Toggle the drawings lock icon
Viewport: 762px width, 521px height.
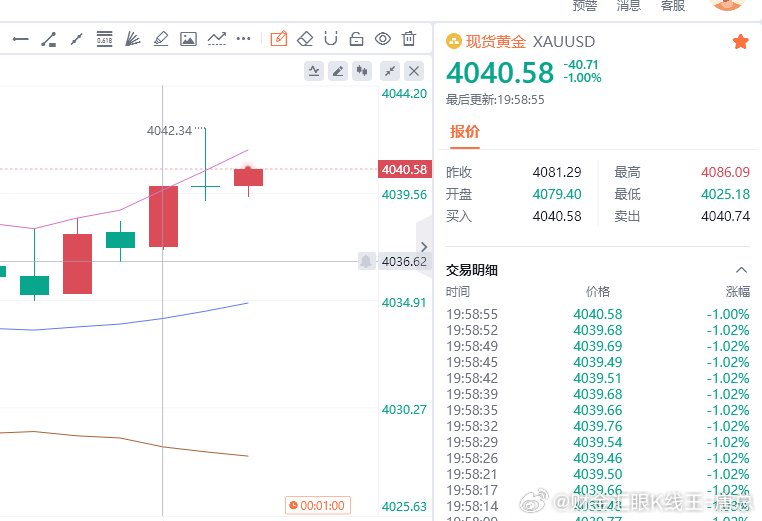pyautogui.click(x=357, y=39)
